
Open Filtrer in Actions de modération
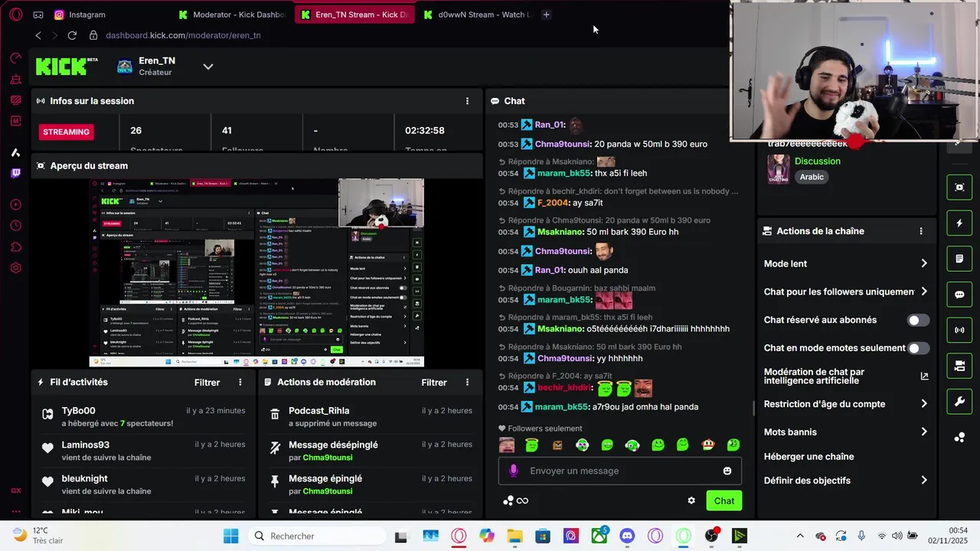(434, 382)
